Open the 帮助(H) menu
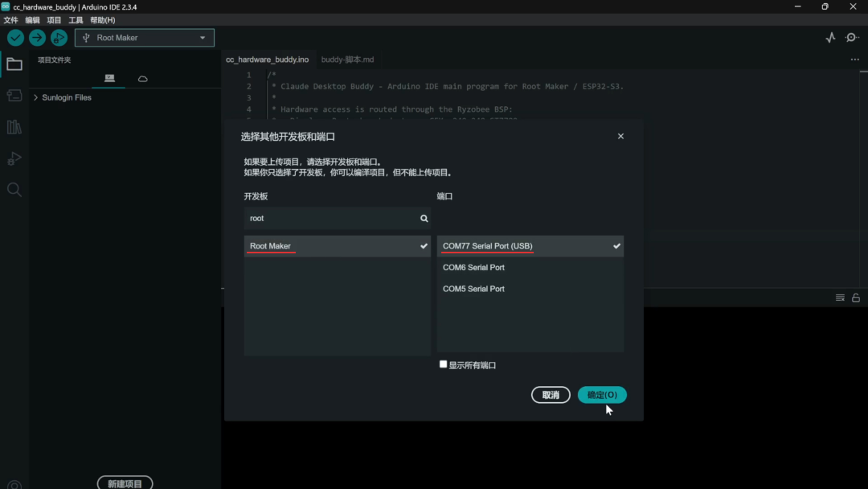This screenshot has height=489, width=868. click(102, 20)
